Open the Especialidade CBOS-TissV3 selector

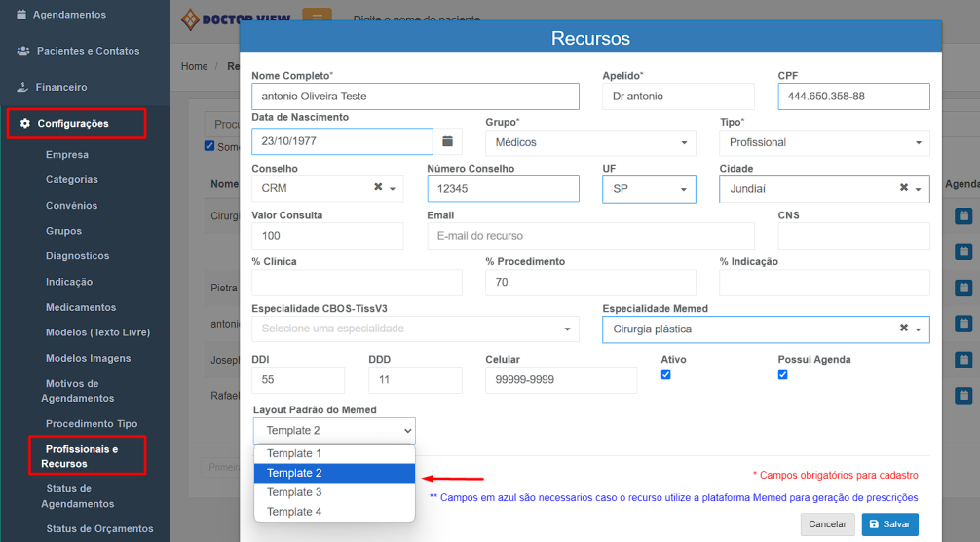(x=415, y=329)
